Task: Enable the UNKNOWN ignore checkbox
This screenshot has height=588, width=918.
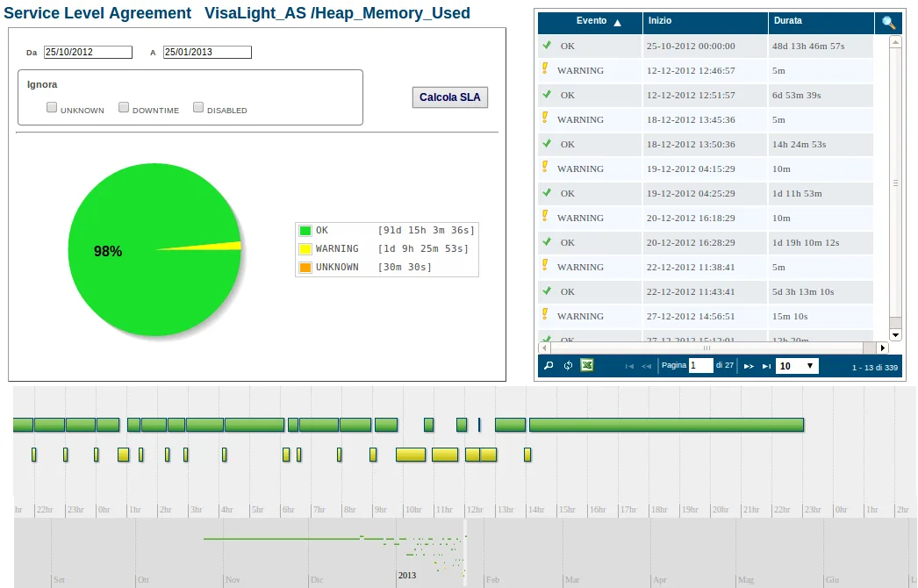Action: [52, 107]
